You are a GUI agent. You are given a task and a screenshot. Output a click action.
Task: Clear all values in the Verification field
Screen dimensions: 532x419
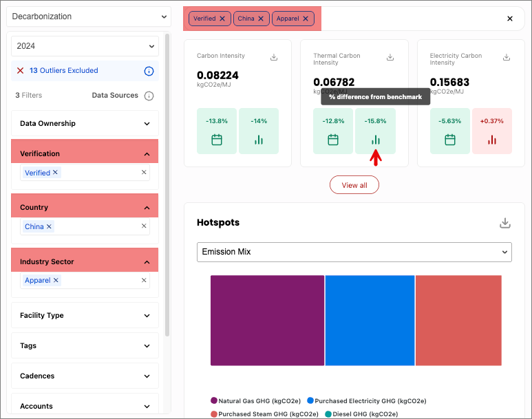pyautogui.click(x=144, y=173)
